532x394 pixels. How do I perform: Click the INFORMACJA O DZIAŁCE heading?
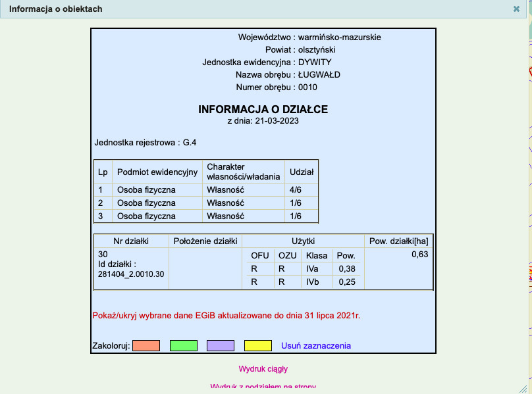click(263, 109)
